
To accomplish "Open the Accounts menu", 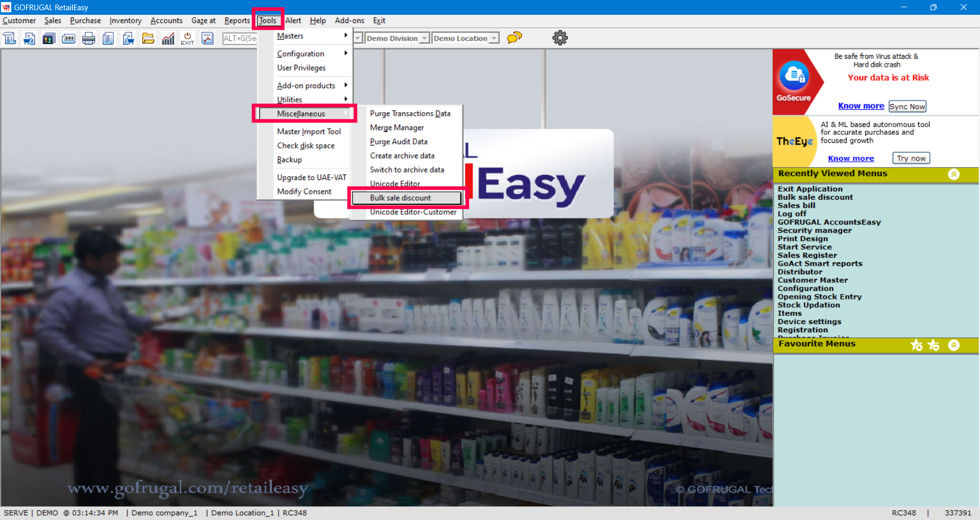I will pyautogui.click(x=166, y=20).
